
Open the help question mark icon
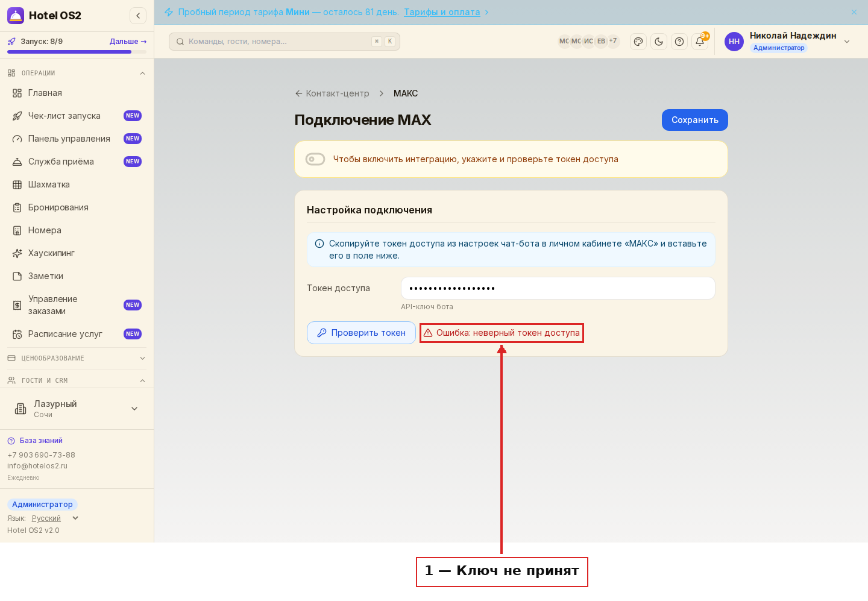coord(679,42)
